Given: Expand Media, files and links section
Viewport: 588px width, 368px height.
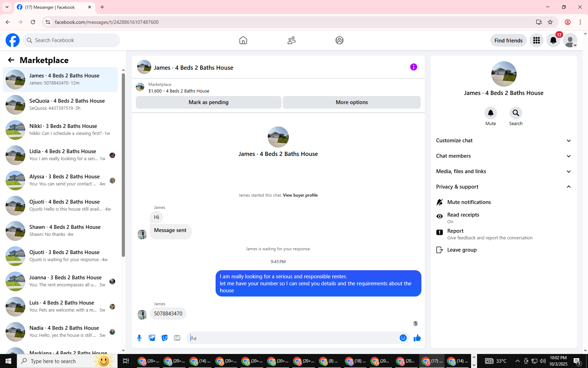Looking at the screenshot, I should tap(503, 171).
